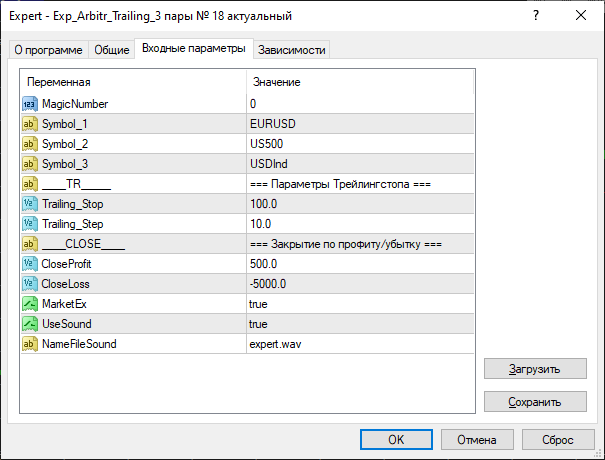Click the Trailing_Stop double type icon
The image size is (605, 460).
click(x=29, y=204)
